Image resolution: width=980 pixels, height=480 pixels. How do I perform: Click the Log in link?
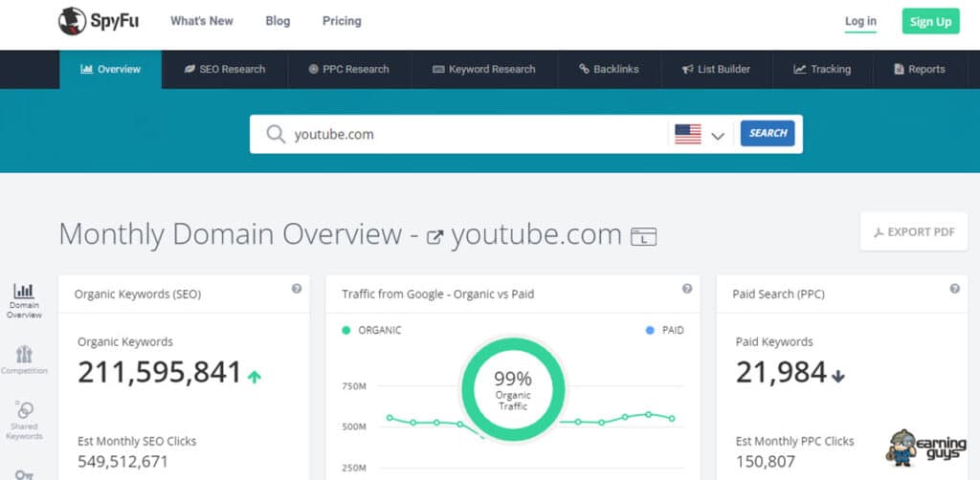pos(860,21)
